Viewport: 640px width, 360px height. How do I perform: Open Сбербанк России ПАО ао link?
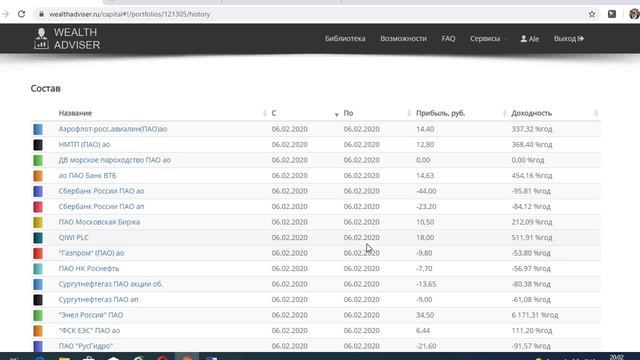coord(101,191)
